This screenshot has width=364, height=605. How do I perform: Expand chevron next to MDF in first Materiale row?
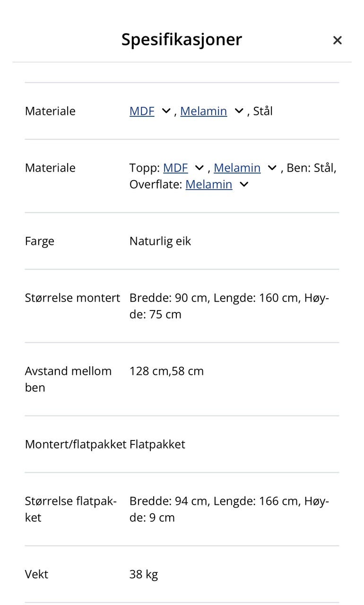click(166, 111)
